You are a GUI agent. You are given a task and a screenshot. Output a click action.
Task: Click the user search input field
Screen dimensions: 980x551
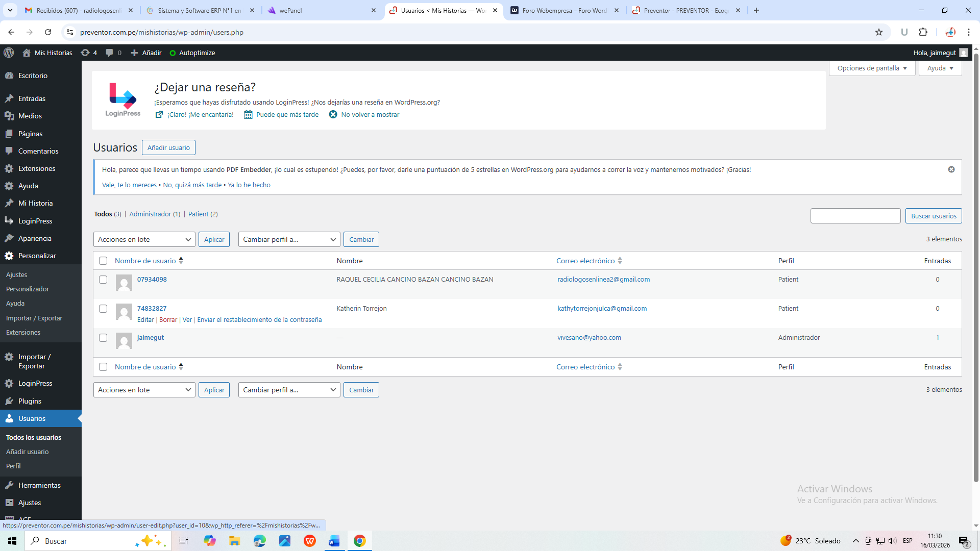pyautogui.click(x=855, y=216)
